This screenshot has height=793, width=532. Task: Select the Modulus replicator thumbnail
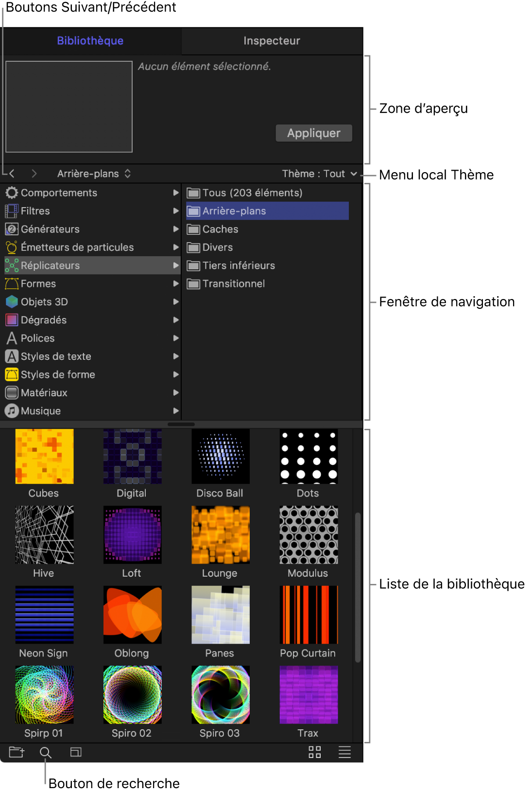click(309, 535)
